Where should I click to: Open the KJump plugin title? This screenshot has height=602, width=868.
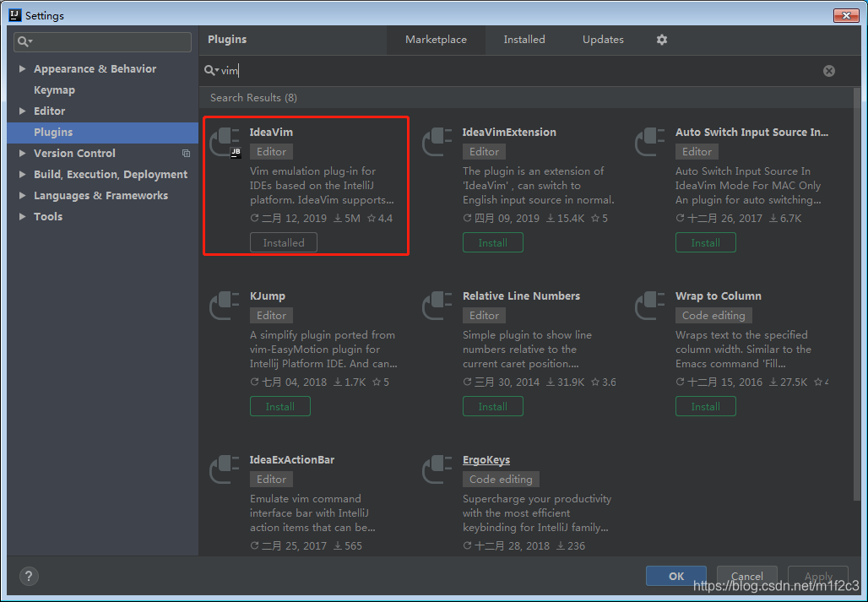click(x=268, y=296)
